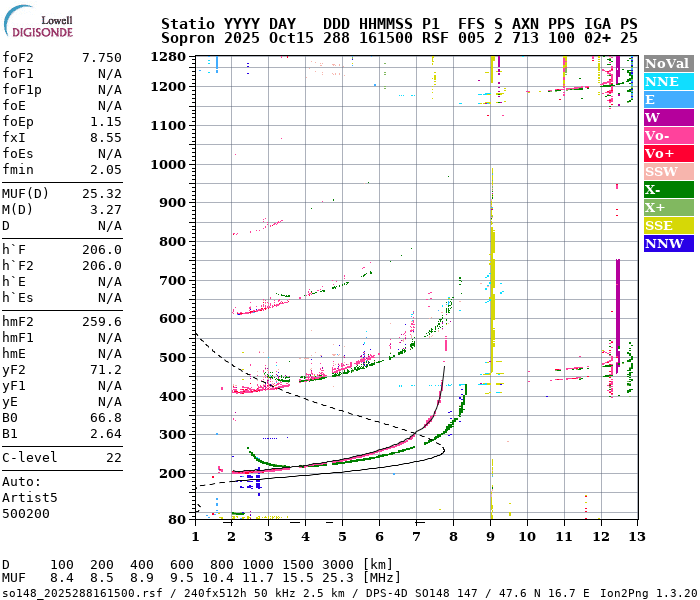700x600 pixels.
Task: Select the SSE yellow legend swatch
Action: [x=667, y=225]
